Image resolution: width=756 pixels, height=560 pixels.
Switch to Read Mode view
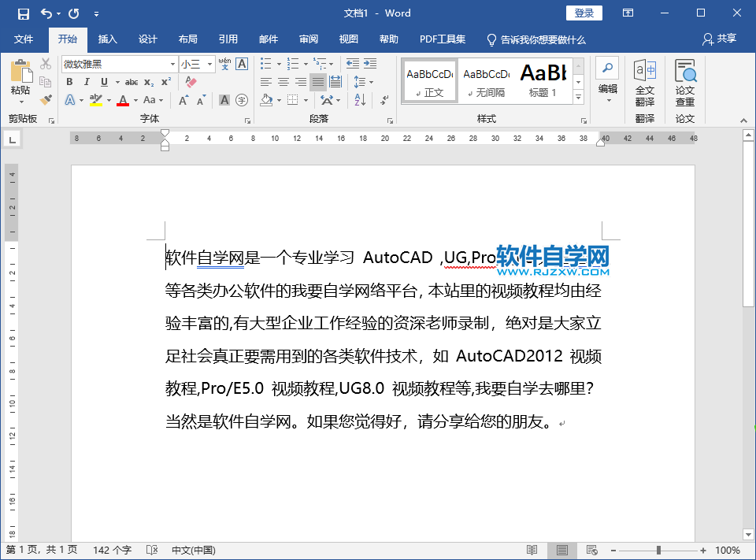(x=532, y=550)
